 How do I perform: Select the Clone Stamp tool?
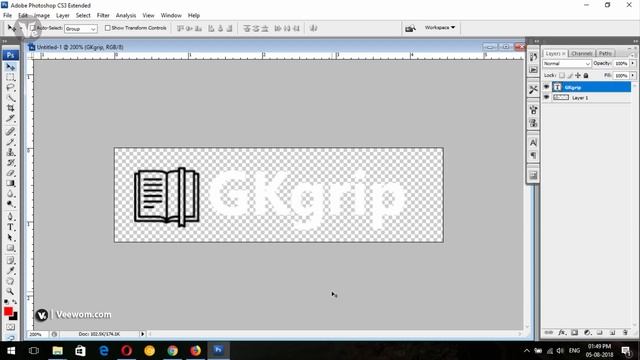click(11, 152)
